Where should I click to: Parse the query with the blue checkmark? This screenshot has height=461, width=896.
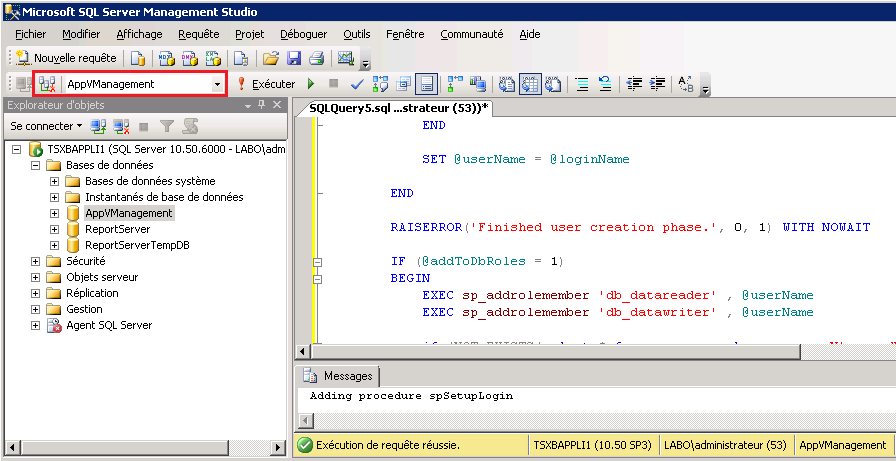[358, 85]
